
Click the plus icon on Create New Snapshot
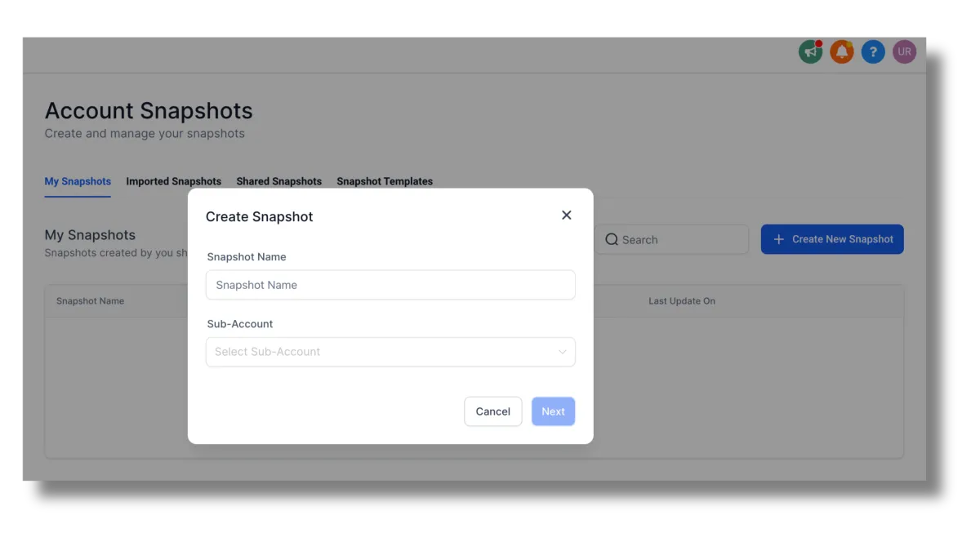(778, 239)
